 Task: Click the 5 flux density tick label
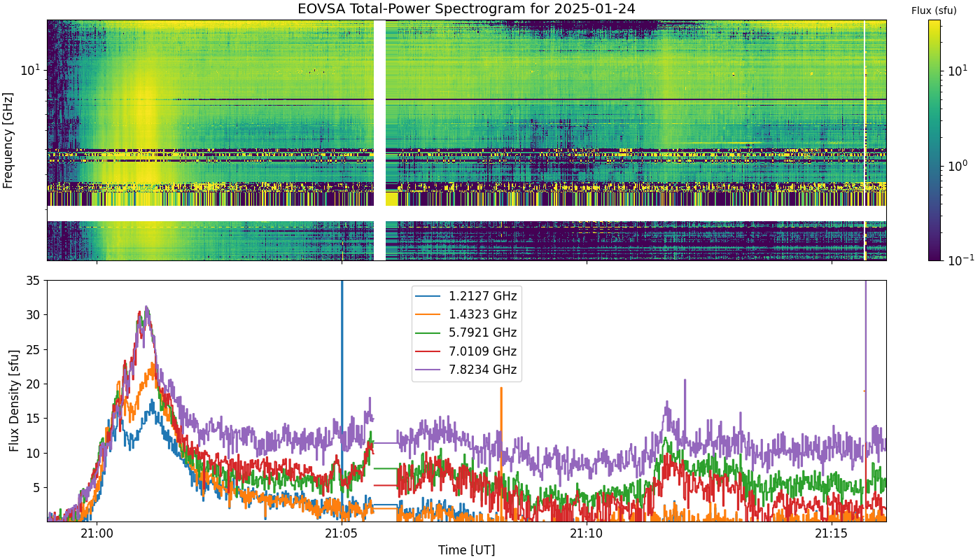(38, 487)
